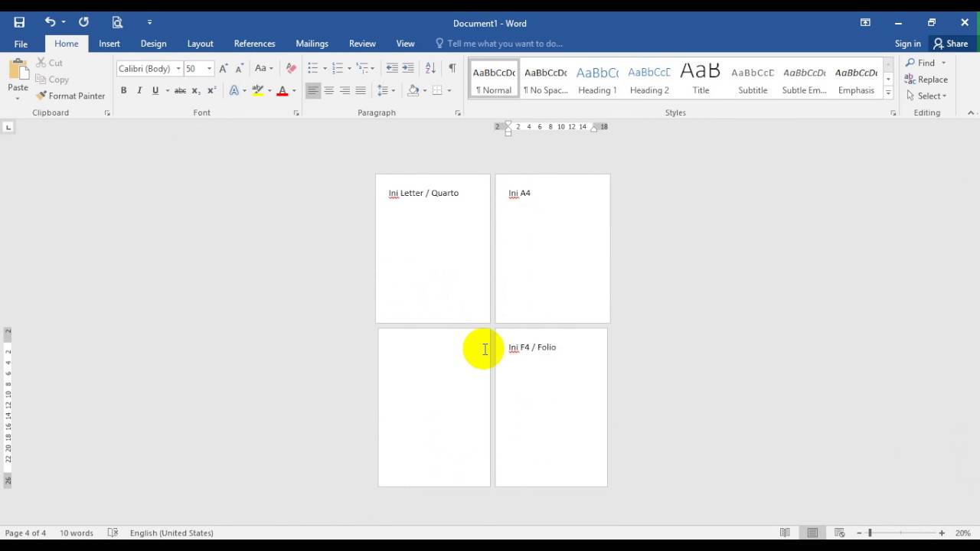Click the Zoom in plus button
Image resolution: width=980 pixels, height=551 pixels.
942,533
